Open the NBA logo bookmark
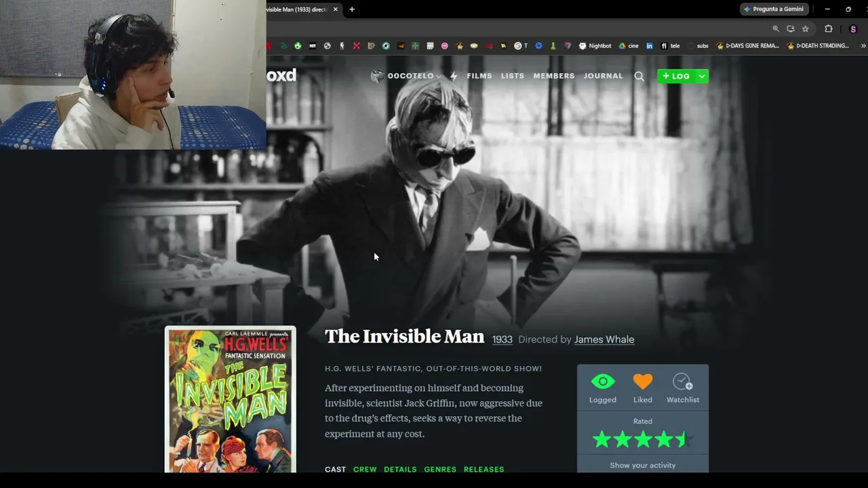Screen dimensions: 868x488 [342, 46]
